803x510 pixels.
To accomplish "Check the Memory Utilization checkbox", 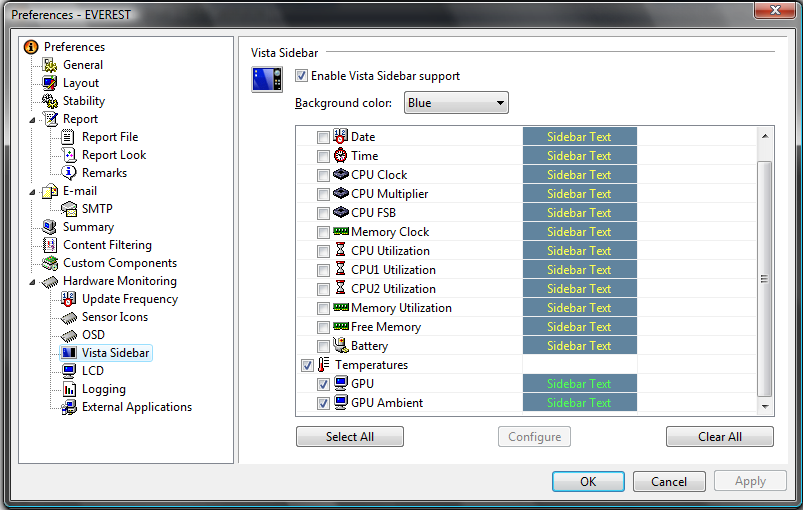I will [323, 308].
